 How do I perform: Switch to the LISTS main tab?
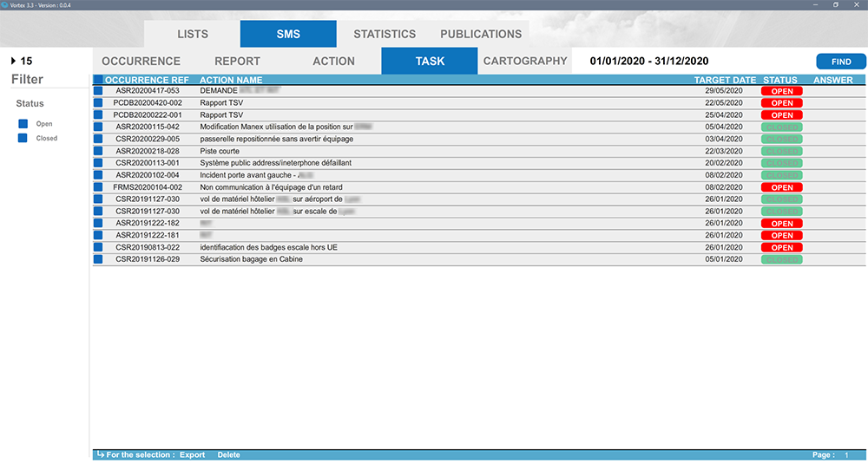tap(192, 34)
